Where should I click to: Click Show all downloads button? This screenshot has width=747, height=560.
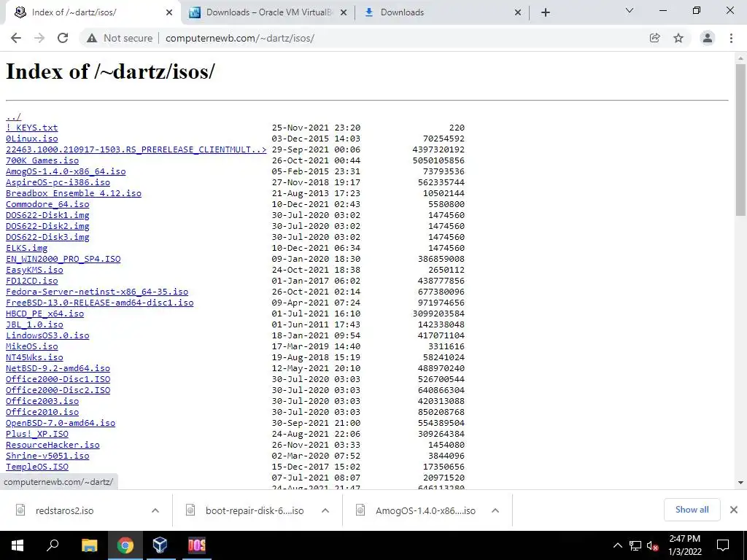point(692,510)
